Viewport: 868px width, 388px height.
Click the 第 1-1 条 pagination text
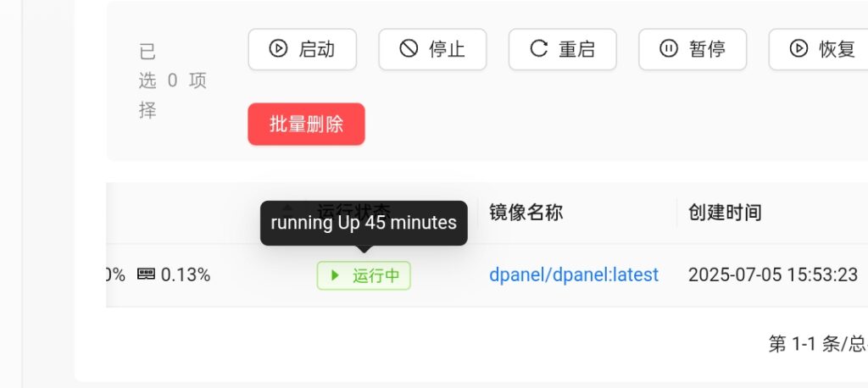795,344
